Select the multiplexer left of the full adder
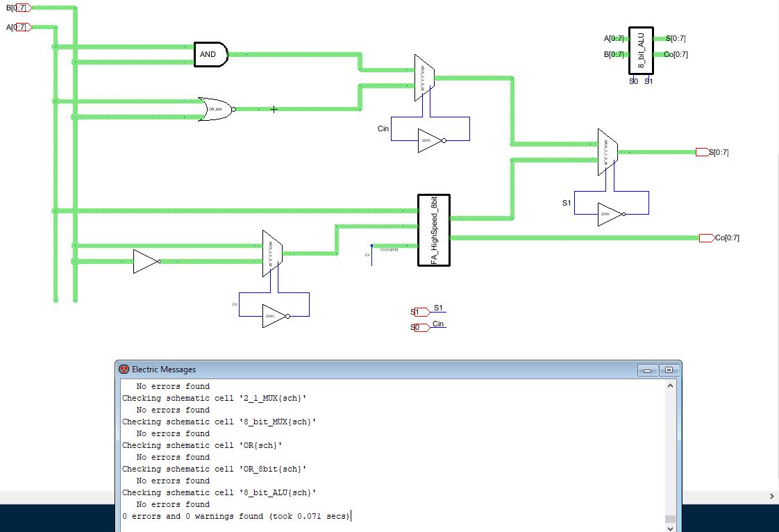This screenshot has height=532, width=779. [x=272, y=253]
